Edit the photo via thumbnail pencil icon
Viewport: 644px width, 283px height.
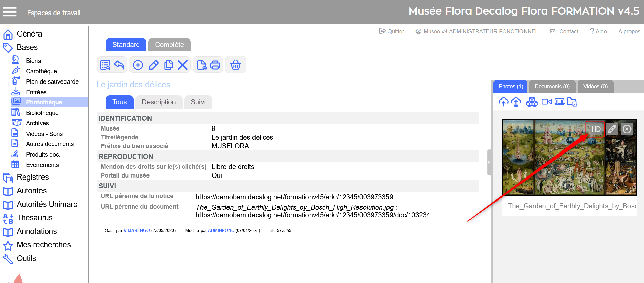612,129
